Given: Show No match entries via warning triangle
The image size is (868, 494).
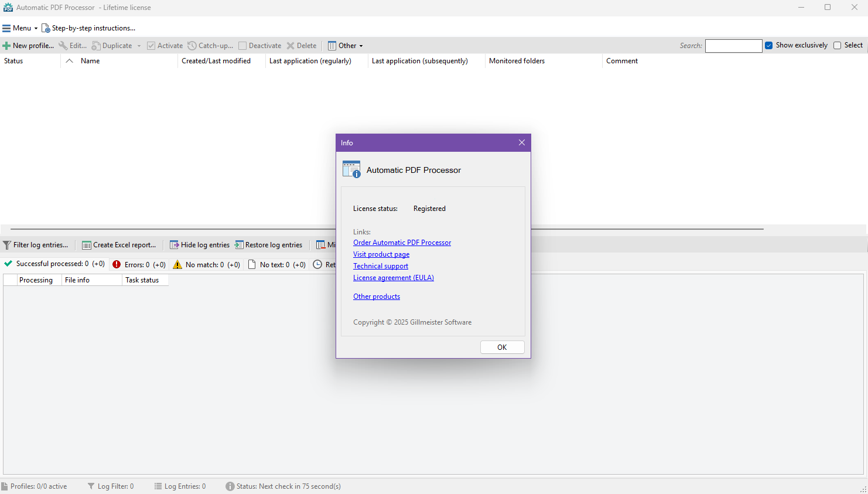Looking at the screenshot, I should tap(177, 264).
